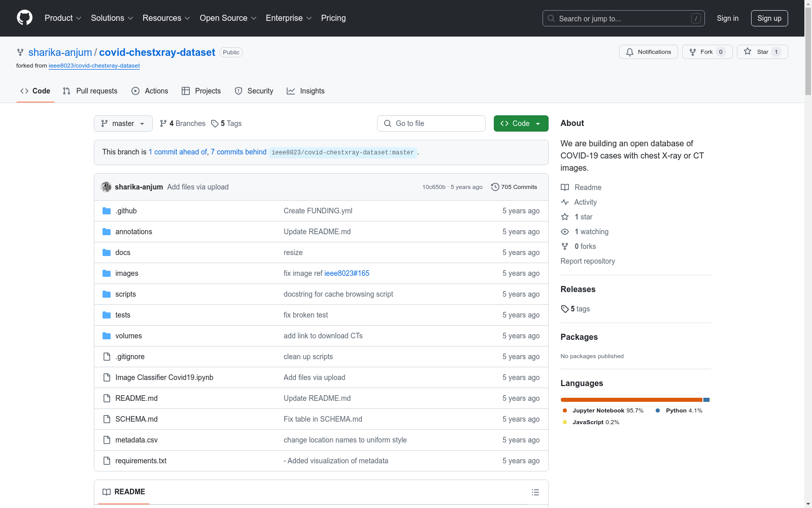Click the commit history clock icon
The image size is (812, 508).
(495, 187)
